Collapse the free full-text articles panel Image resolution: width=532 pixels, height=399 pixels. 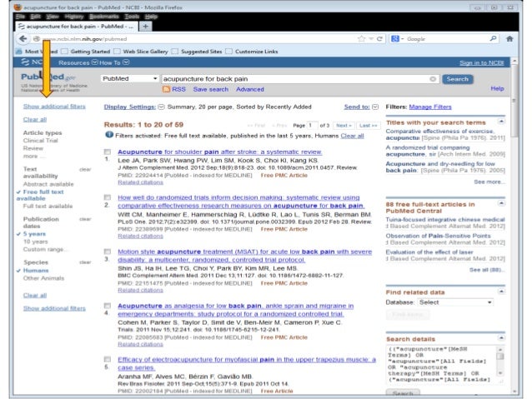(501, 203)
